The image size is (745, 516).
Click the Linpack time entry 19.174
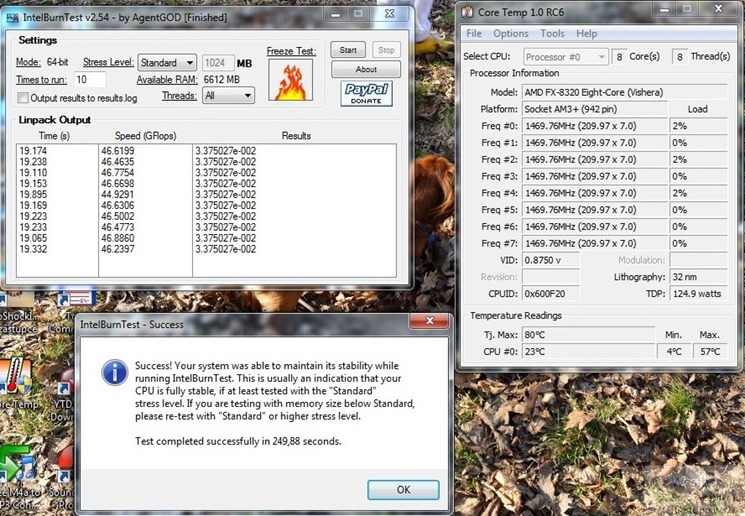pos(33,151)
